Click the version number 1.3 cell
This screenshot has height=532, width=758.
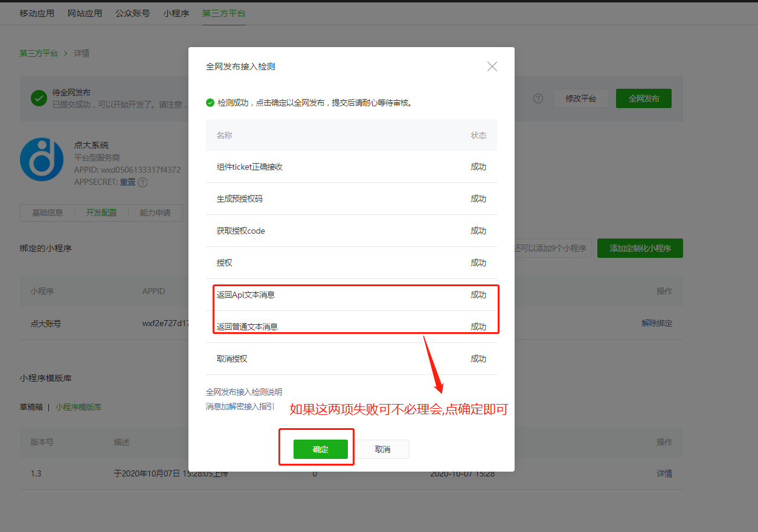(x=36, y=473)
